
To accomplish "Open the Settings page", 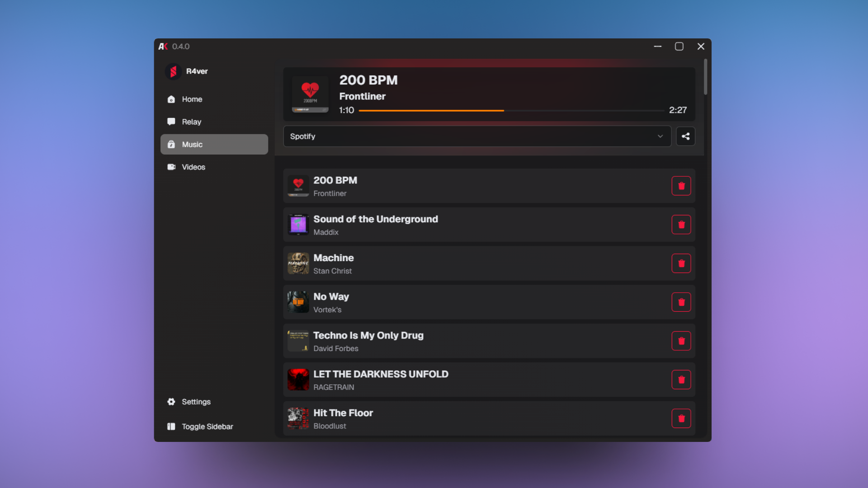I will click(x=196, y=402).
